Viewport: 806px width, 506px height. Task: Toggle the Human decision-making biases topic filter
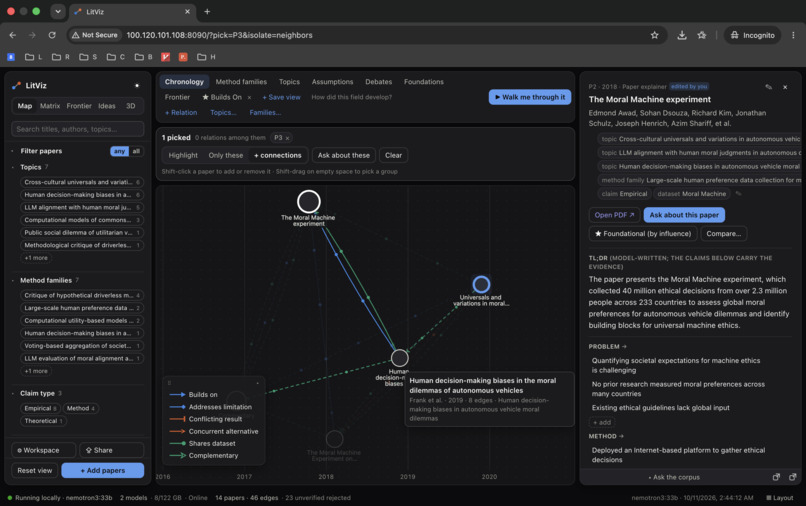(x=82, y=195)
